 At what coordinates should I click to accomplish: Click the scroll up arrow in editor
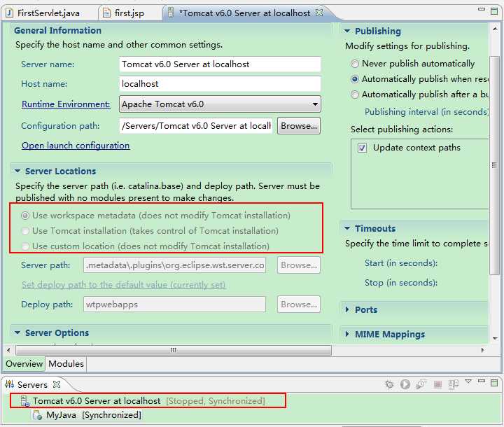coord(495,29)
